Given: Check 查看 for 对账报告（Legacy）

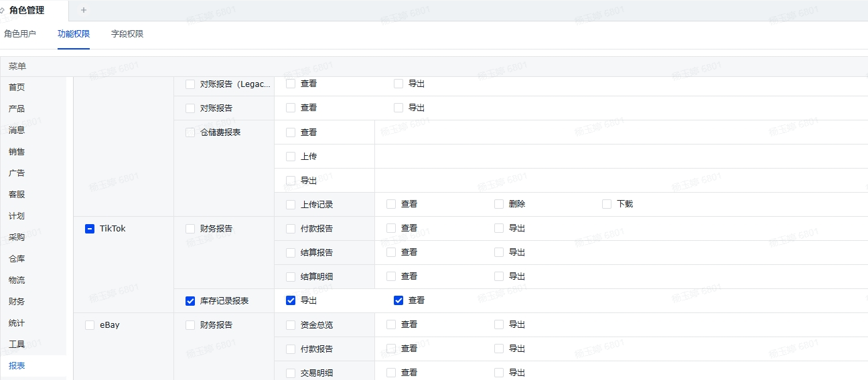Looking at the screenshot, I should (x=291, y=84).
